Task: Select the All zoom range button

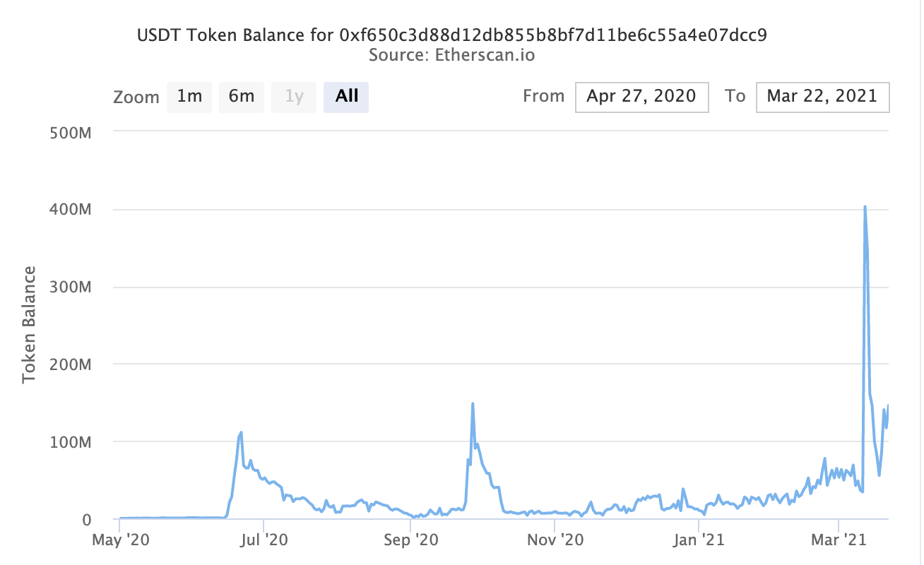Action: point(346,97)
